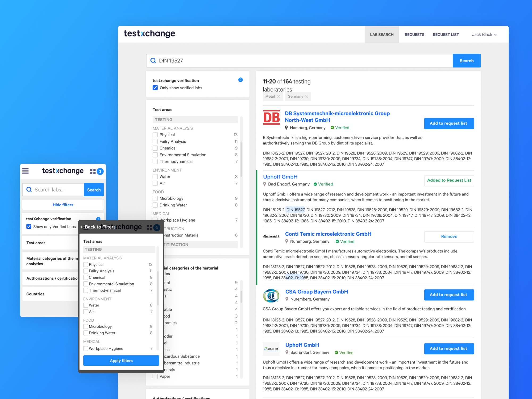Select the TESTING header in main filters
The width and height of the screenshot is (532, 399).
point(195,120)
